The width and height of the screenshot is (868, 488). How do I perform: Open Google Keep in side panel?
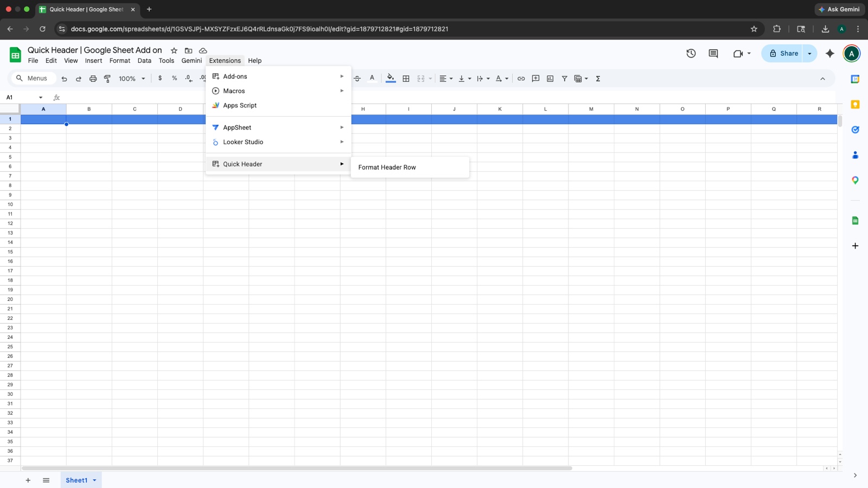[x=855, y=105]
